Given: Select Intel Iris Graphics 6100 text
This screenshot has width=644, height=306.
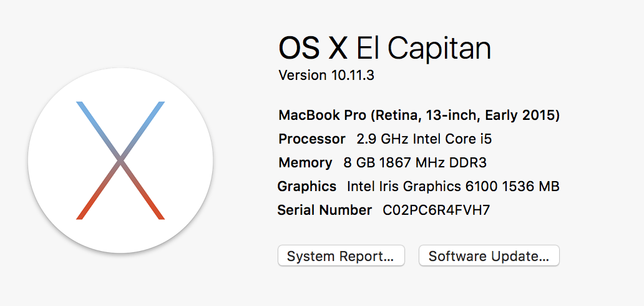Looking at the screenshot, I should [x=422, y=187].
